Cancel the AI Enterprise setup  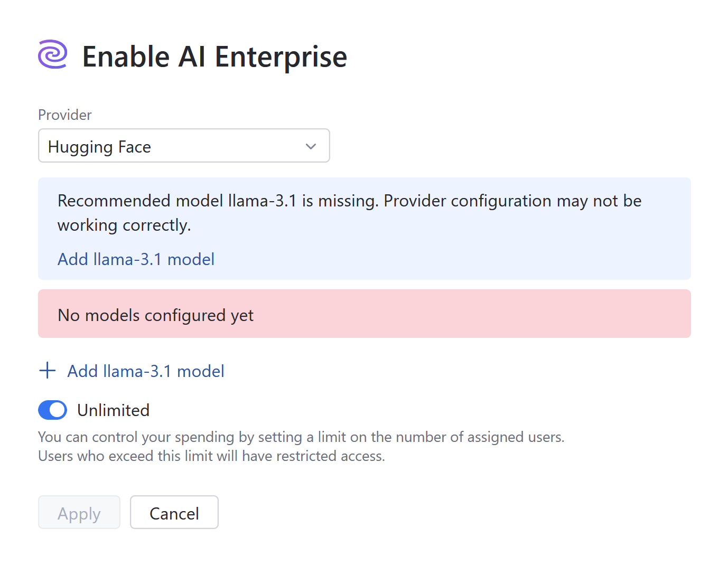[174, 512]
